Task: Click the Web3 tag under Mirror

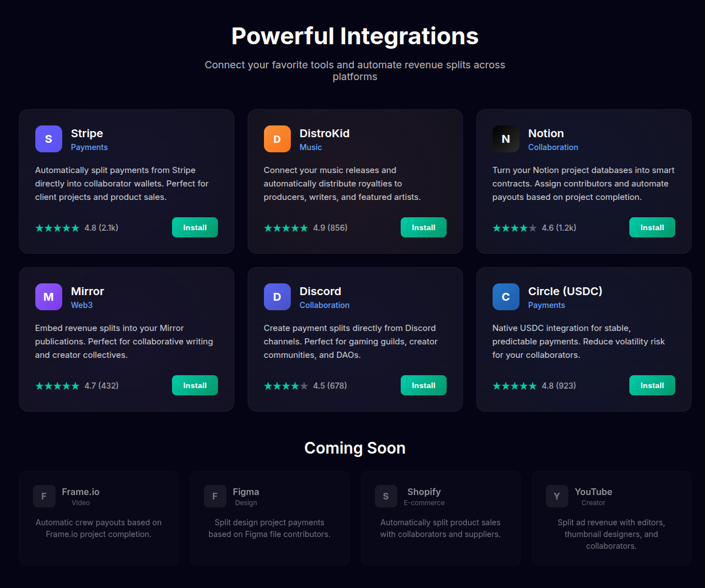Action: 82,305
